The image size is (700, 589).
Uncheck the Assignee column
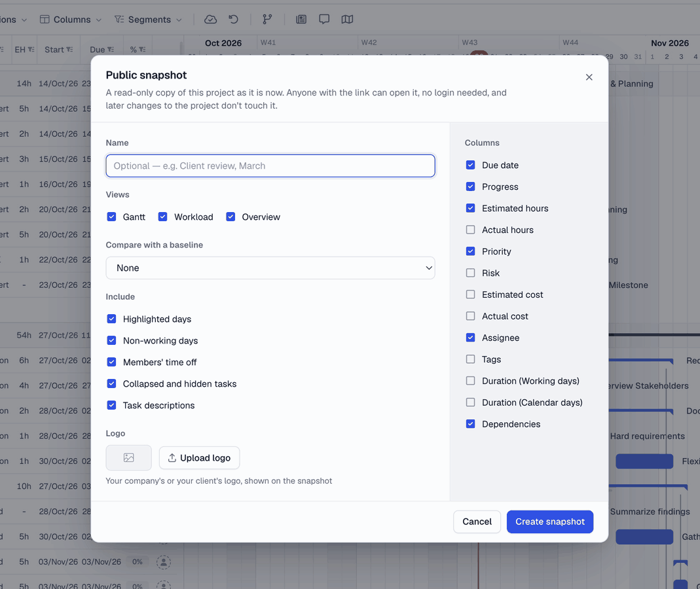[471, 337]
